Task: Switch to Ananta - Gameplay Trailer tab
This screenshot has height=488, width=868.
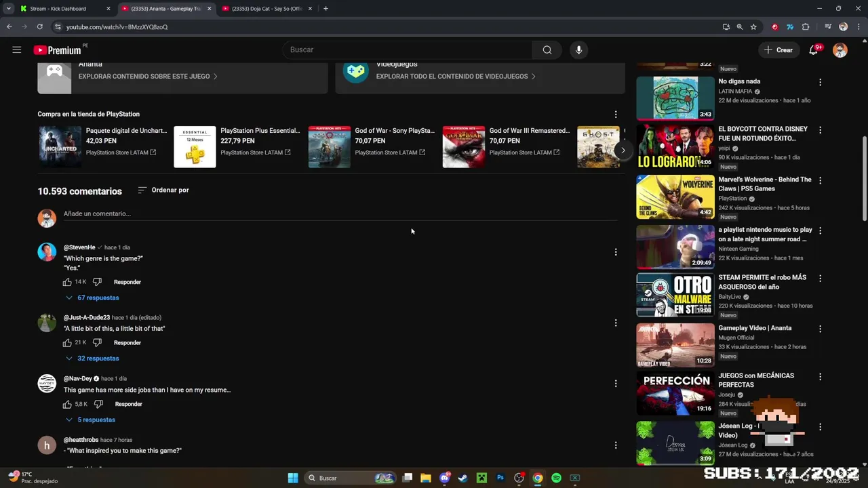Action: click(165, 9)
